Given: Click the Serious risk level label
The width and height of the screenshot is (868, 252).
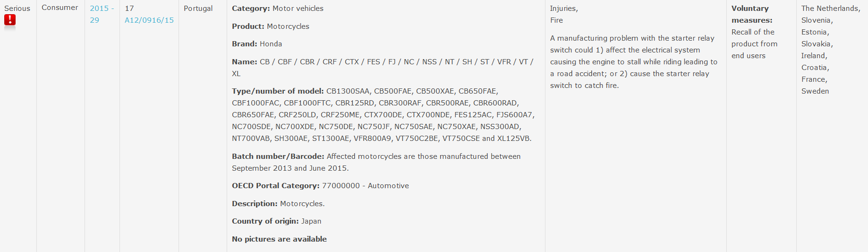Looking at the screenshot, I should pyautogui.click(x=17, y=9).
